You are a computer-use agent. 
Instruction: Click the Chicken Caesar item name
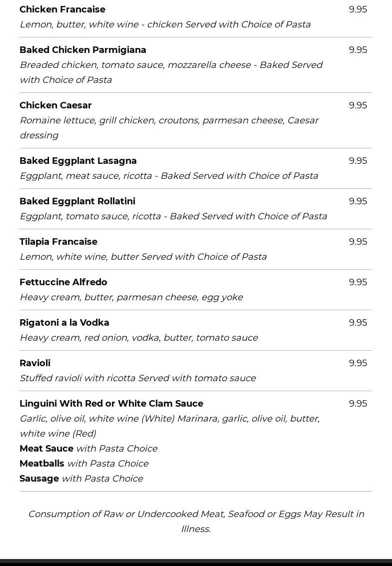point(55,105)
